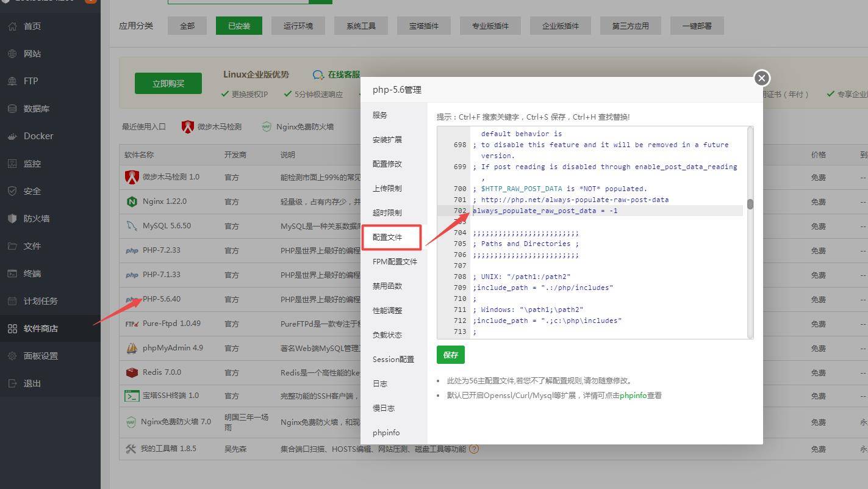Click the green 保存 save button
This screenshot has width=868, height=489.
coord(451,355)
